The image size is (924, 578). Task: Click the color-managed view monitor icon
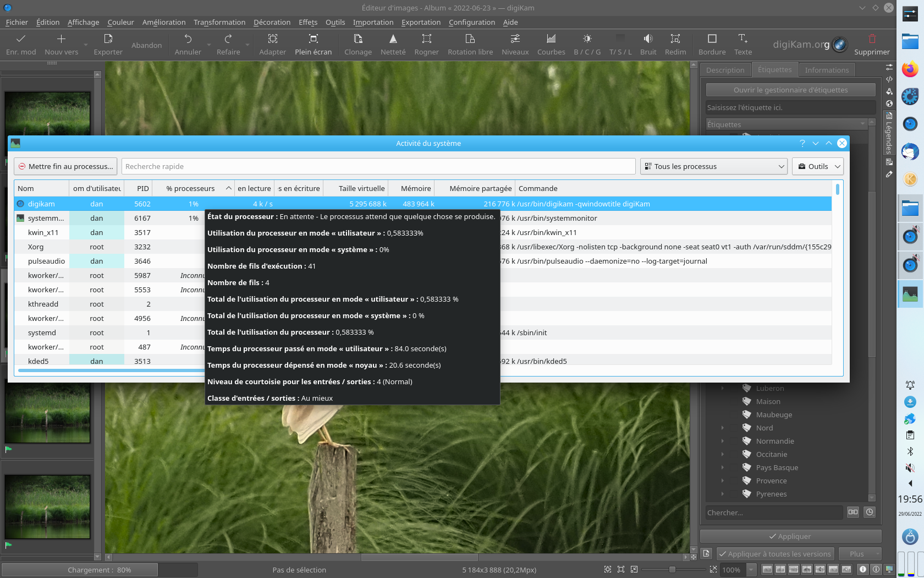889,570
